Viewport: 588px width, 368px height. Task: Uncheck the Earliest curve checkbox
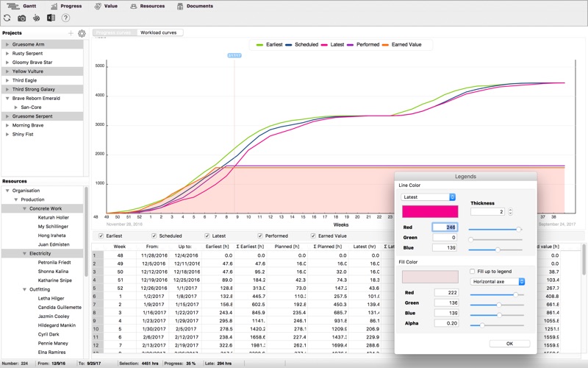click(101, 236)
